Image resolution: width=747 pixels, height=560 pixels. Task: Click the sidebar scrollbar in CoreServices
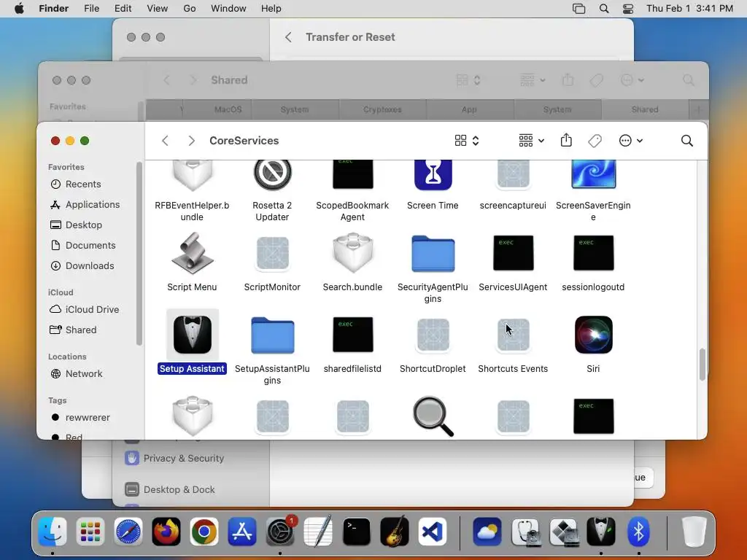pyautogui.click(x=139, y=253)
